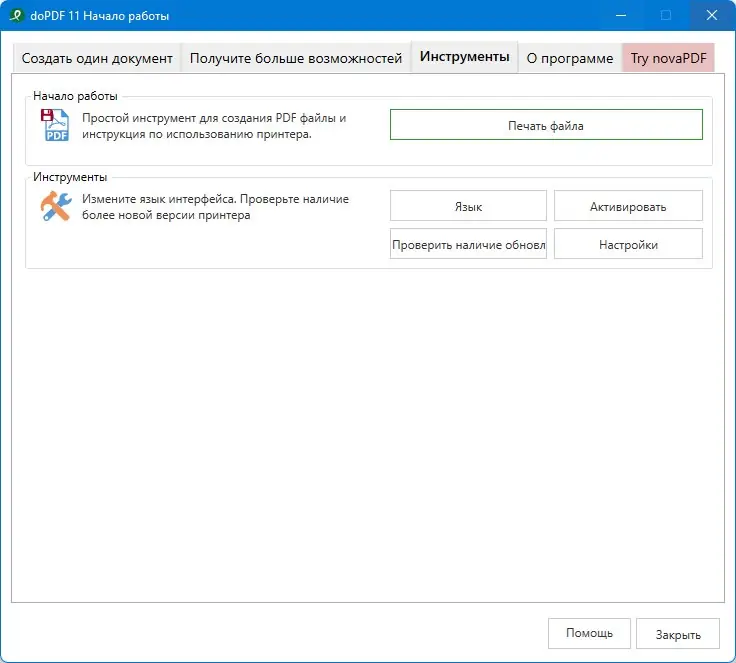Minimize the doPDF window
Screen dimensions: 736x663
[x=621, y=15]
